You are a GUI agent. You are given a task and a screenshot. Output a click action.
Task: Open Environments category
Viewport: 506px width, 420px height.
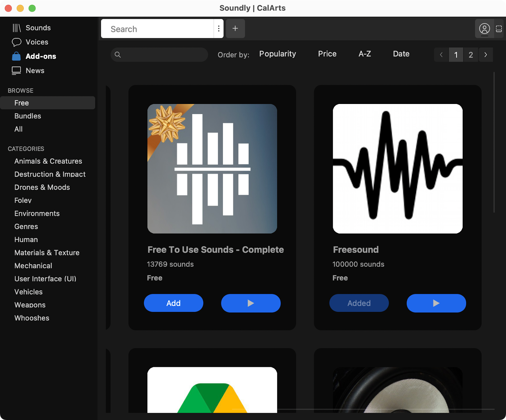point(37,214)
